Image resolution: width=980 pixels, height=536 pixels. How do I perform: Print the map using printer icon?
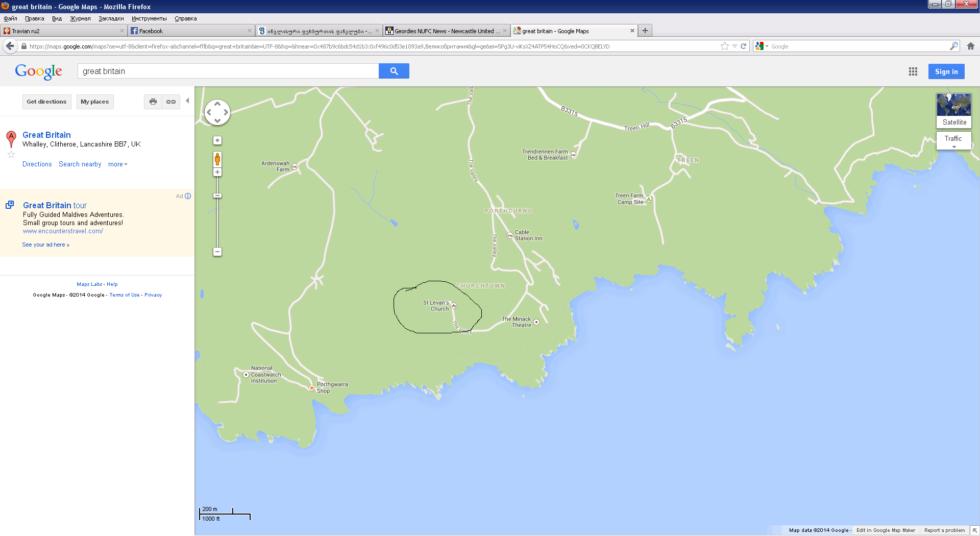click(x=153, y=102)
